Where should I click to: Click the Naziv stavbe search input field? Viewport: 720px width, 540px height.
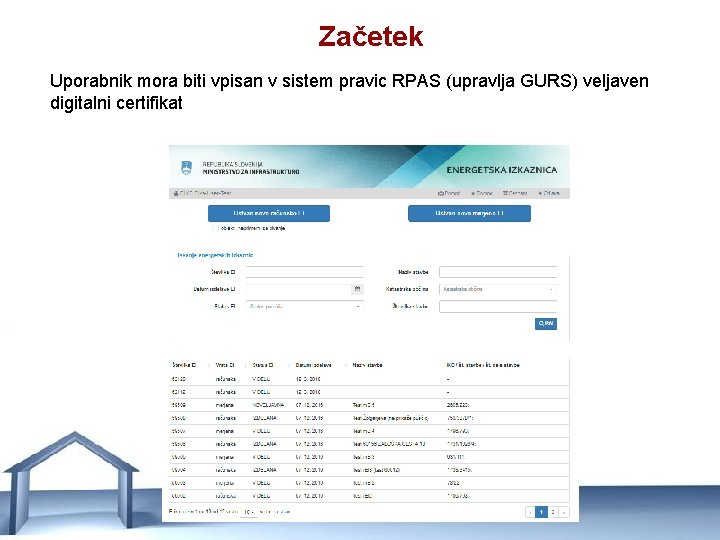click(x=498, y=272)
